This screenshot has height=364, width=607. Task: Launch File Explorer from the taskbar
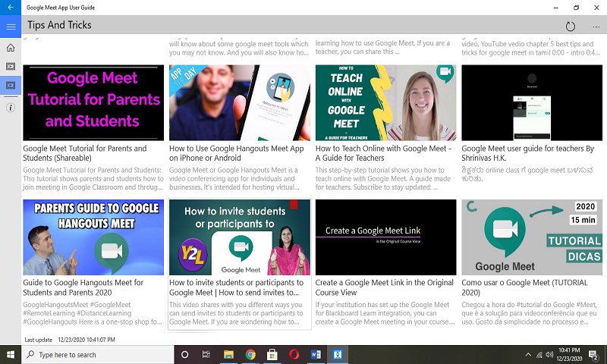228,354
